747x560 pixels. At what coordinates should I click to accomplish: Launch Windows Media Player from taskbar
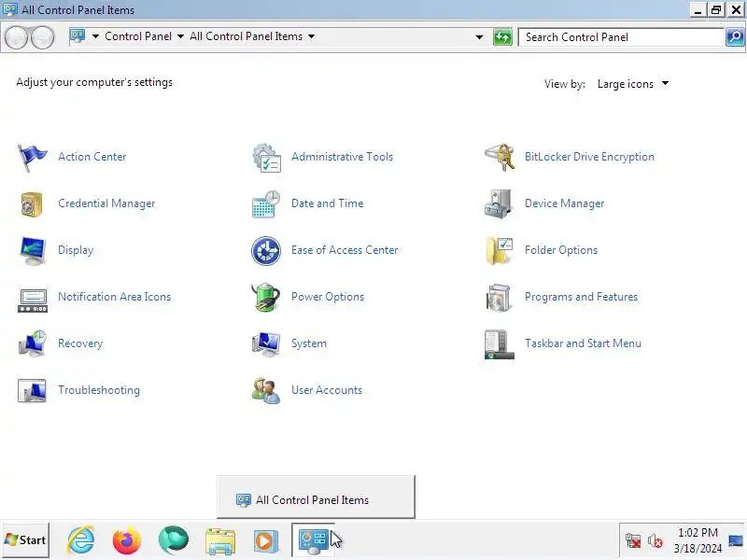pos(266,541)
